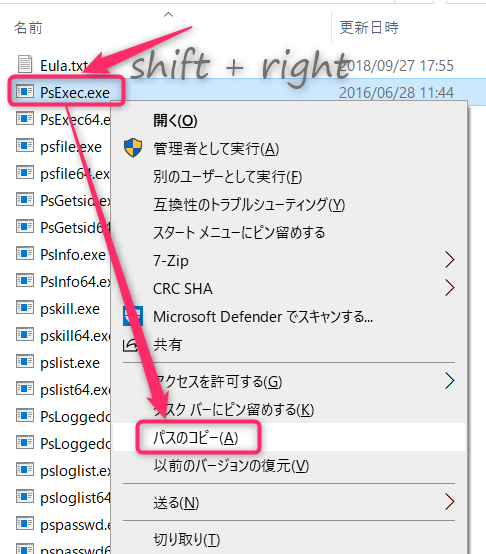Viewport: 486px width, 554px height.
Task: Select the PsExec.exe application icon
Action: click(x=25, y=92)
